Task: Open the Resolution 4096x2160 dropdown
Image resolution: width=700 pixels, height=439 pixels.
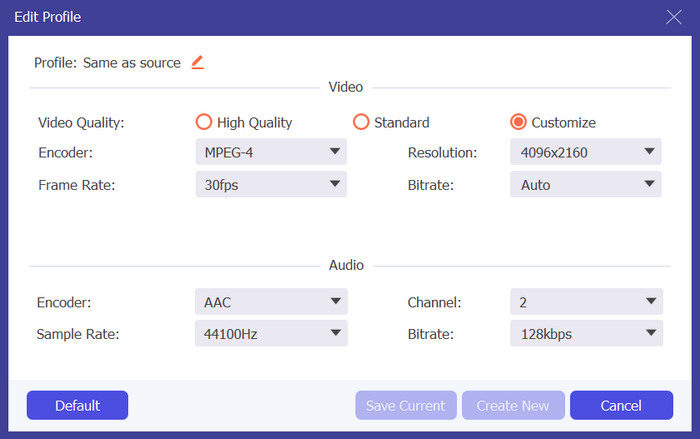Action: tap(586, 152)
